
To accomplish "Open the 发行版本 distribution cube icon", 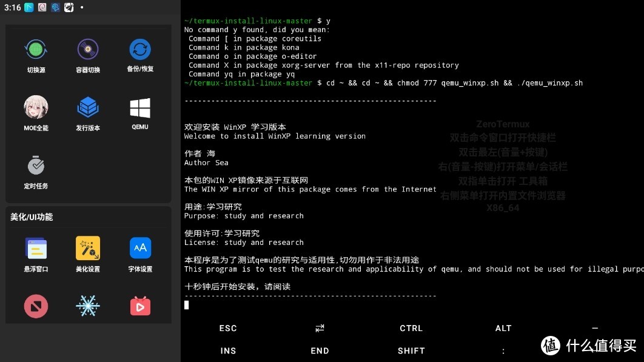I will click(x=88, y=108).
